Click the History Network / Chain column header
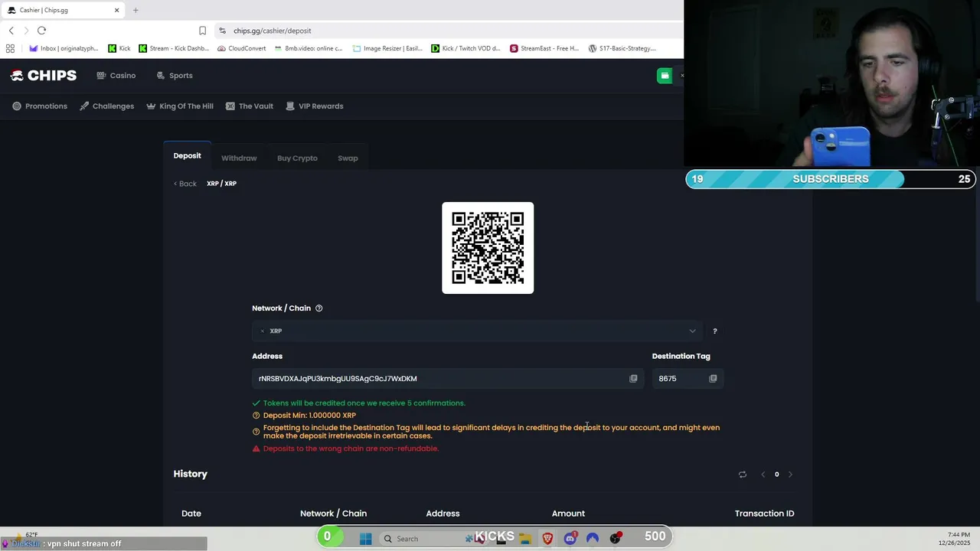Viewport: 980px width, 551px height. tap(333, 514)
